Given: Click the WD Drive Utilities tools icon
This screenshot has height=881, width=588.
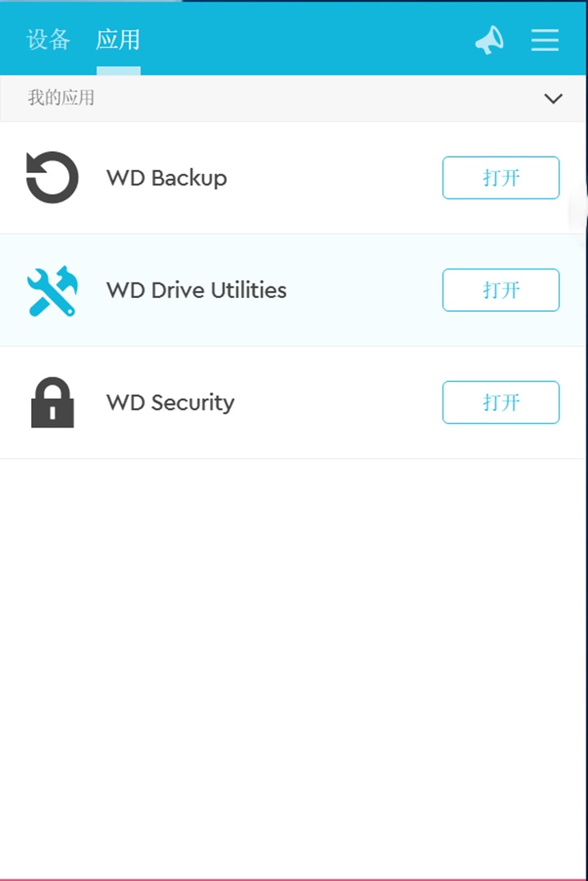Looking at the screenshot, I should (x=51, y=291).
